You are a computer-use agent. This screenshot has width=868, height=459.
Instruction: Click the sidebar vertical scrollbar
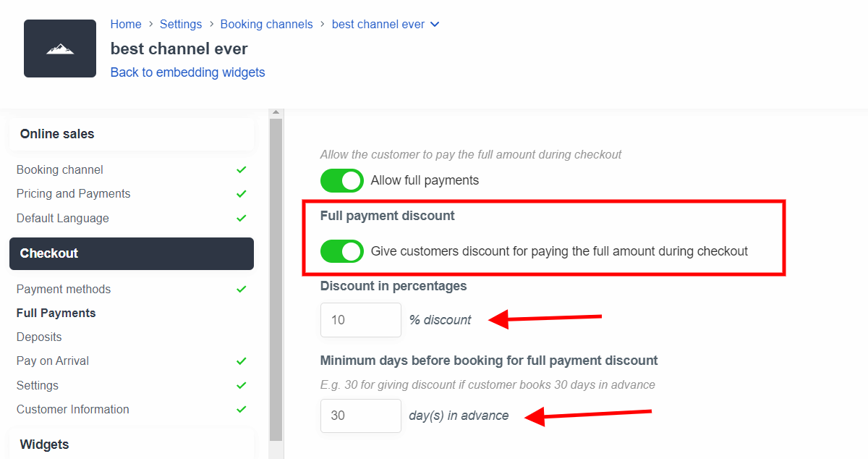[x=276, y=279]
